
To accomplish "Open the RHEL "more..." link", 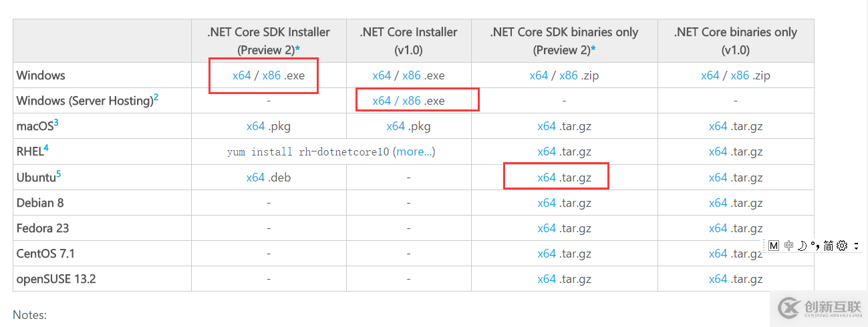I will coord(415,151).
